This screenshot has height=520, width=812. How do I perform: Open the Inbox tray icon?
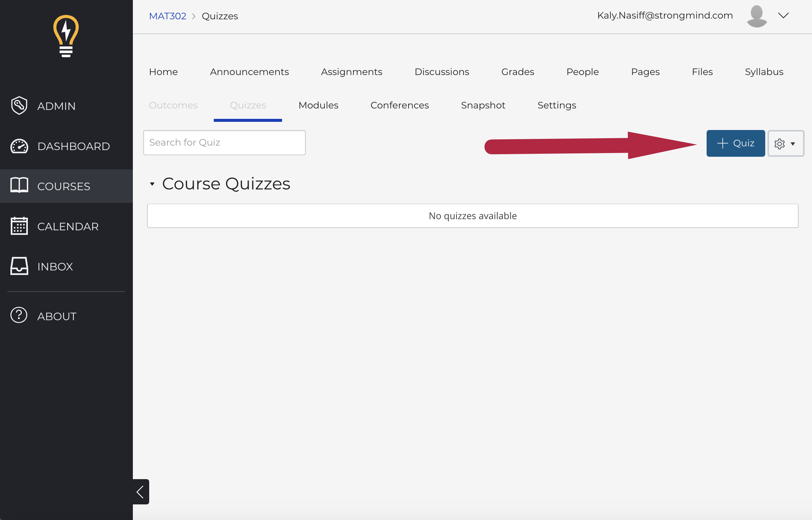tap(19, 266)
